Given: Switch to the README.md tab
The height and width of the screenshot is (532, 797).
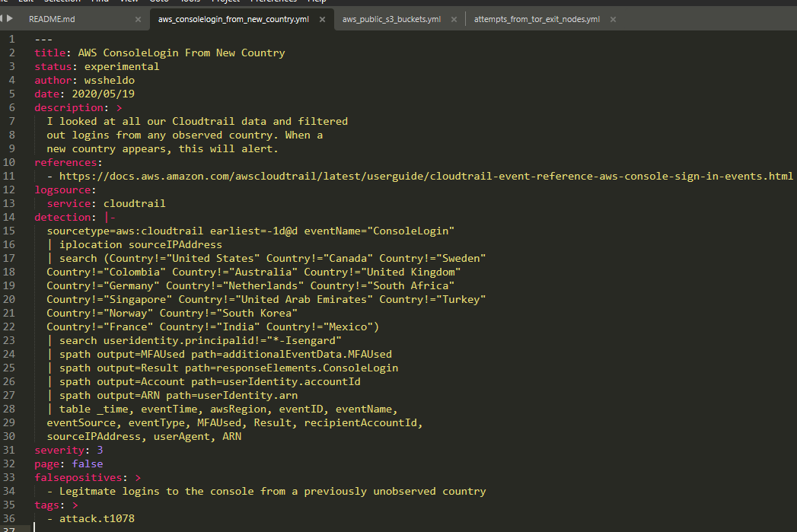Looking at the screenshot, I should click(x=52, y=19).
